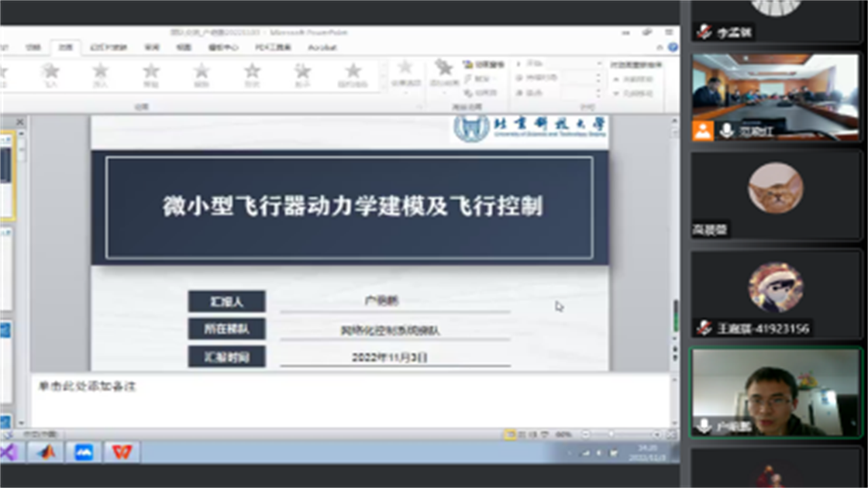This screenshot has height=488, width=868.
Task: Choose the Split (分割) transition effect
Action: pos(201,75)
